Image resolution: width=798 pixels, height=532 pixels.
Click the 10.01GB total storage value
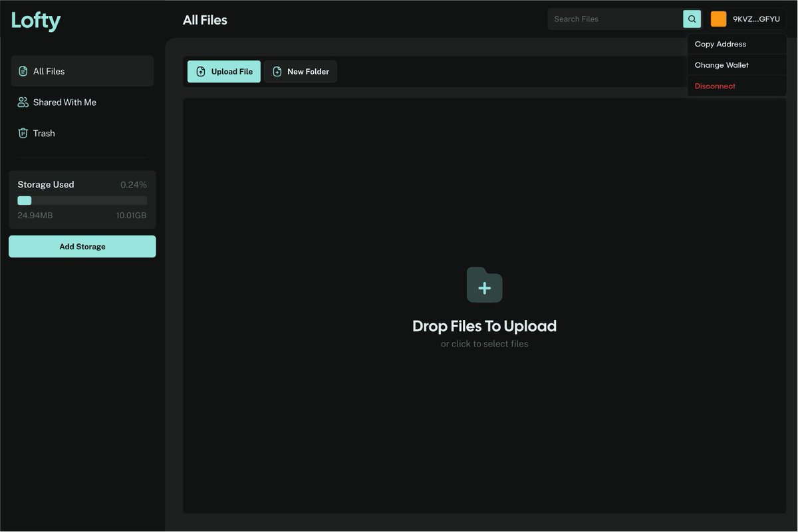[x=131, y=215]
